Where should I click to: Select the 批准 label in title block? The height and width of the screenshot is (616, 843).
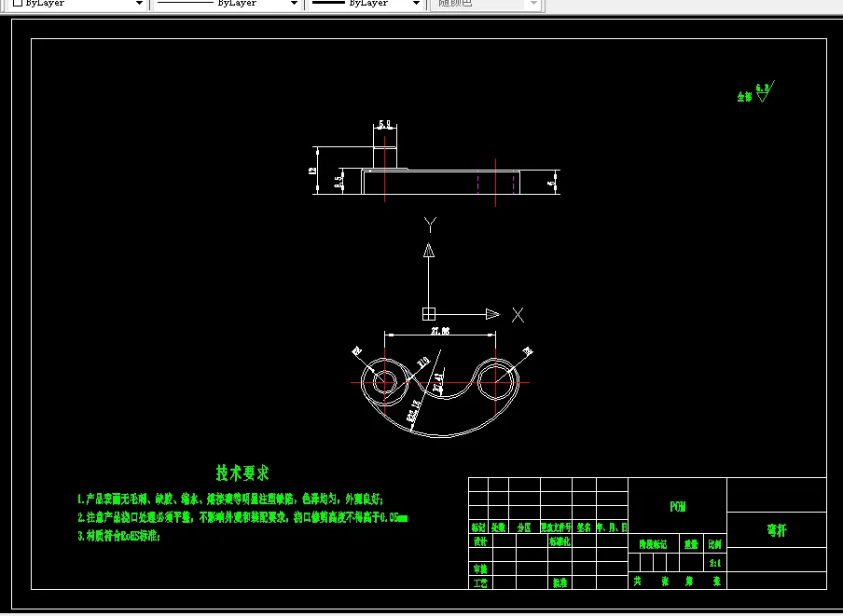click(x=560, y=582)
